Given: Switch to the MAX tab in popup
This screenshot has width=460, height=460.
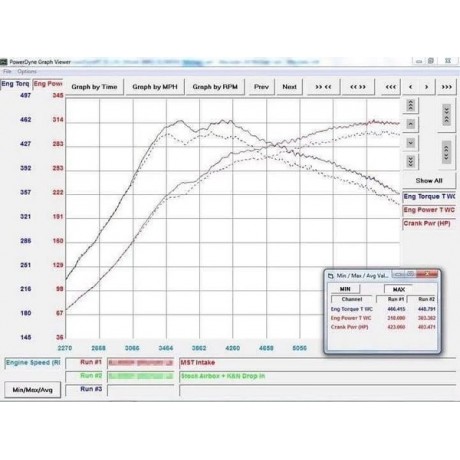Looking at the screenshot, I should (399, 289).
